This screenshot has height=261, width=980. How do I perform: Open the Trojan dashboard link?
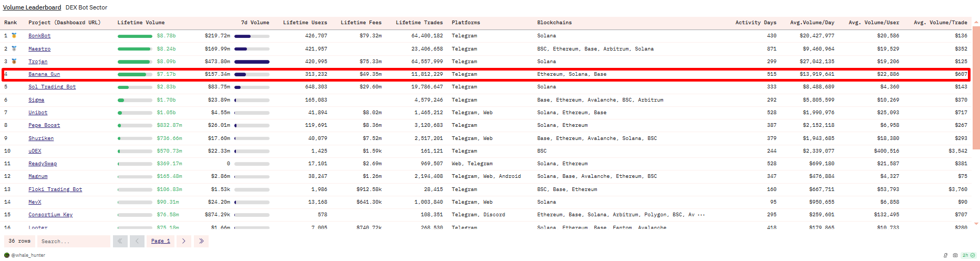tap(38, 62)
